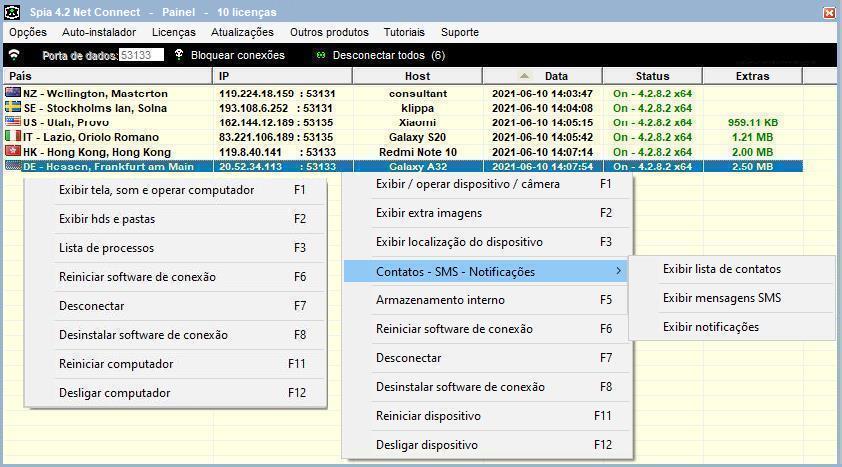The image size is (842, 467).
Task: Sort by Extras column header
Action: click(x=752, y=76)
